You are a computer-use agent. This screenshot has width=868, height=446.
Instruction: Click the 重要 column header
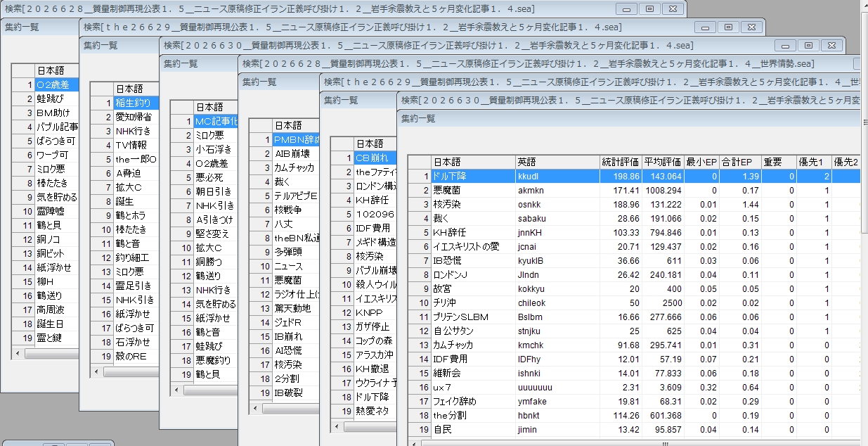click(x=779, y=163)
